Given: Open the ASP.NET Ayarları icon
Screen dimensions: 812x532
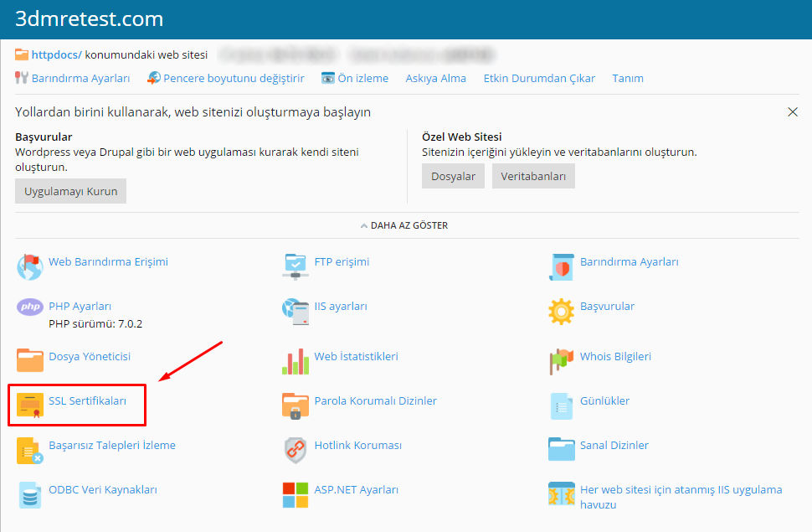Looking at the screenshot, I should coord(296,493).
